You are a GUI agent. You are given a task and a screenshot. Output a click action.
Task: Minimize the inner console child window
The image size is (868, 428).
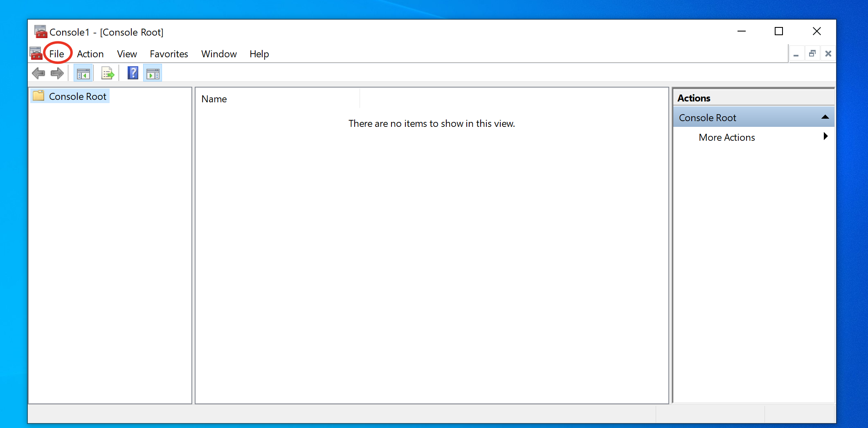coord(796,54)
